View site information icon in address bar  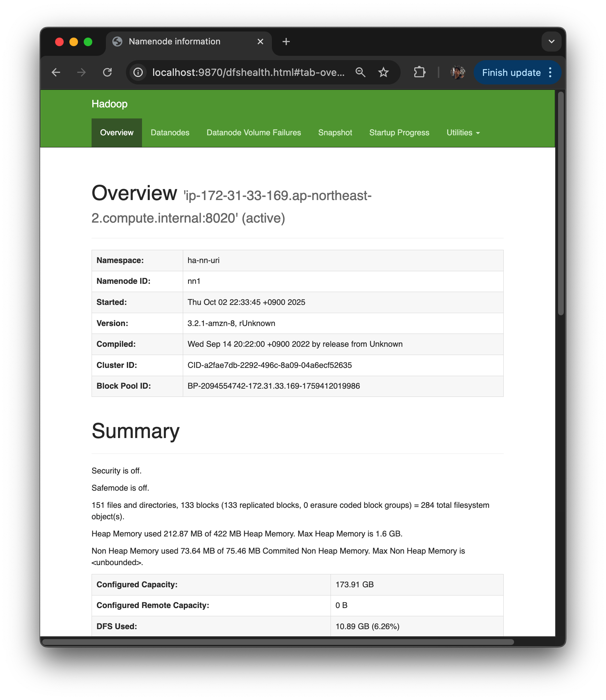pos(138,73)
